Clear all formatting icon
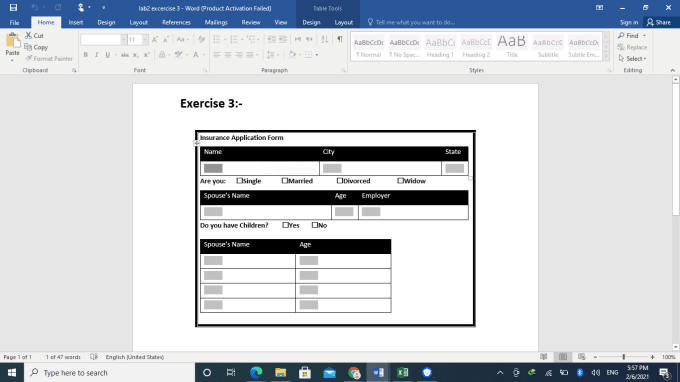Viewport: 680px width, 382px height. (201, 39)
